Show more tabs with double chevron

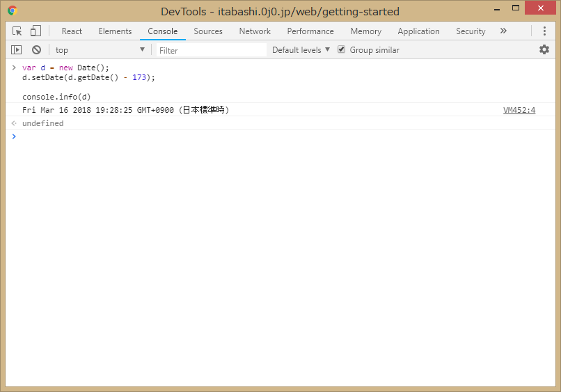pos(503,31)
